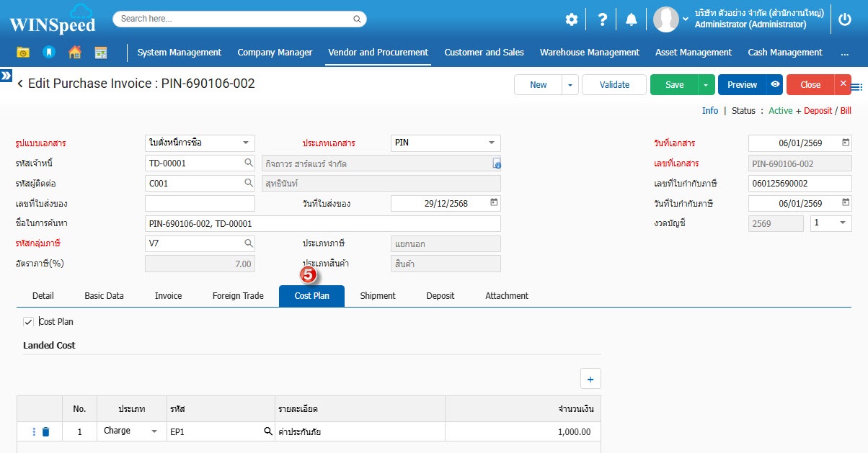Click the Info link

(x=710, y=111)
